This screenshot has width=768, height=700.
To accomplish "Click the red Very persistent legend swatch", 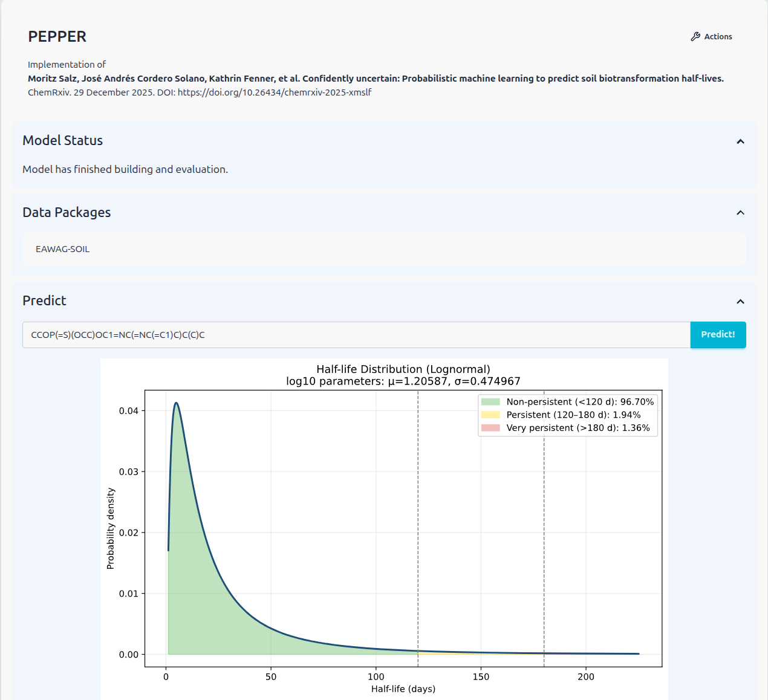I will tap(490, 428).
